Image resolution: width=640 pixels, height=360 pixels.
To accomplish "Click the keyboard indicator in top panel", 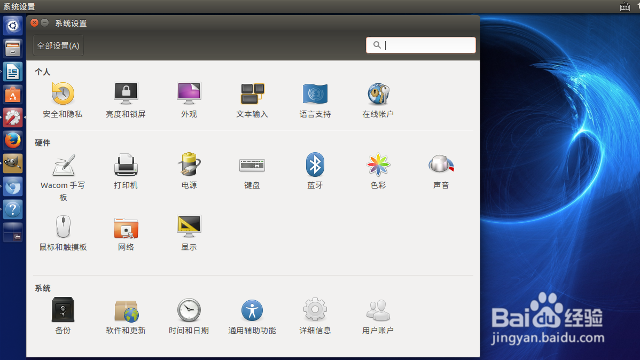I will coord(625,6).
